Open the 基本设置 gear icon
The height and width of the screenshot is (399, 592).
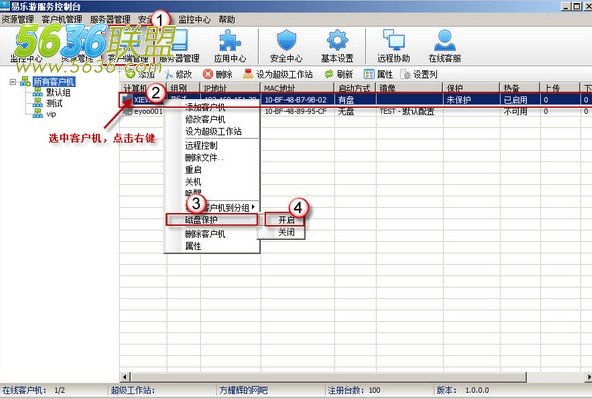click(x=337, y=46)
